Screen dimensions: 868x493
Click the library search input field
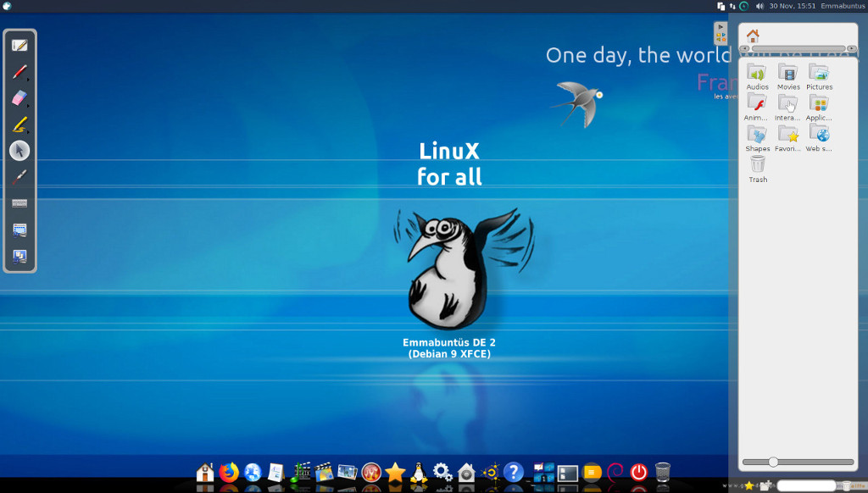click(807, 485)
